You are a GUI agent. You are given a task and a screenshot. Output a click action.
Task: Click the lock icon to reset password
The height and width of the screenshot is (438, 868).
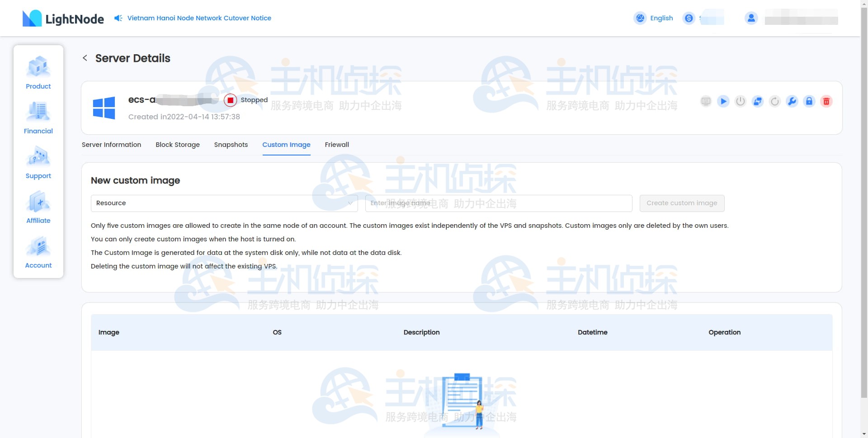click(809, 101)
